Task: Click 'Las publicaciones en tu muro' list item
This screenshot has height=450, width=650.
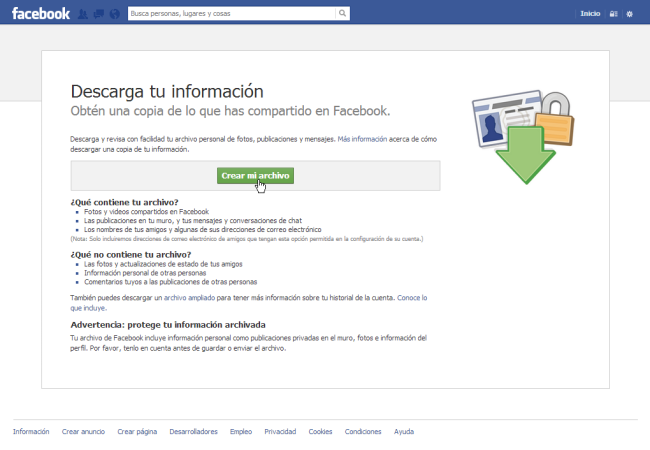Action: (x=193, y=220)
